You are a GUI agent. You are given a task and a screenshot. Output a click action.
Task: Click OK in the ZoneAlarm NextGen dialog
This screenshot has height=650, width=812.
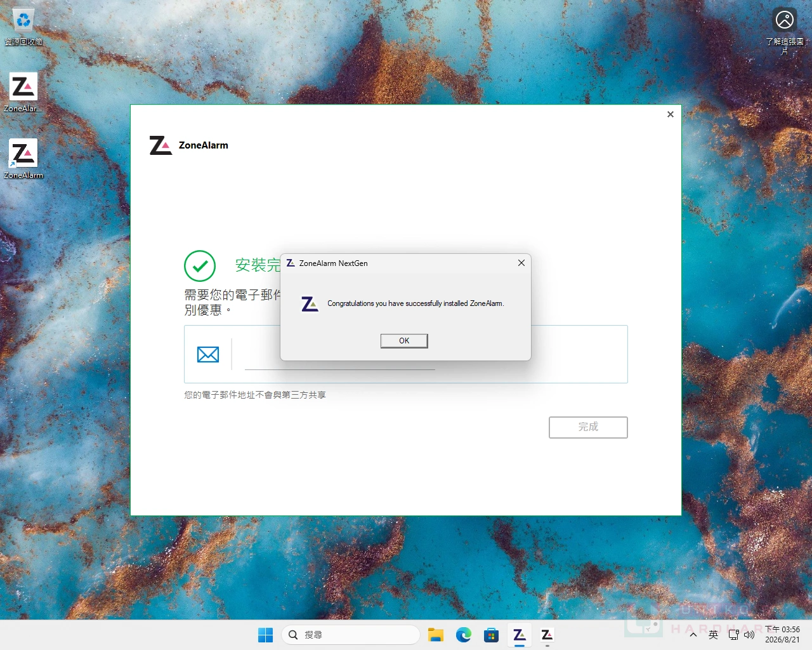pyautogui.click(x=404, y=341)
